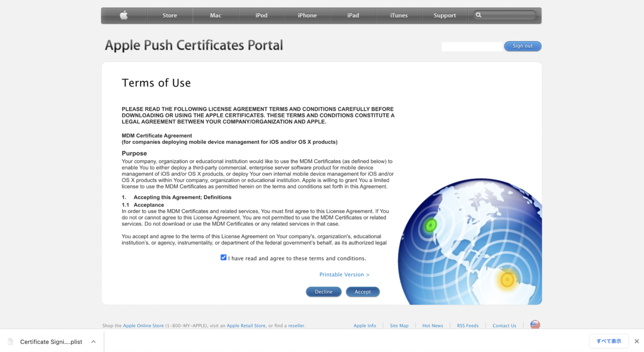The height and width of the screenshot is (352, 644).
Task: Open the iTunes tab
Action: point(399,16)
